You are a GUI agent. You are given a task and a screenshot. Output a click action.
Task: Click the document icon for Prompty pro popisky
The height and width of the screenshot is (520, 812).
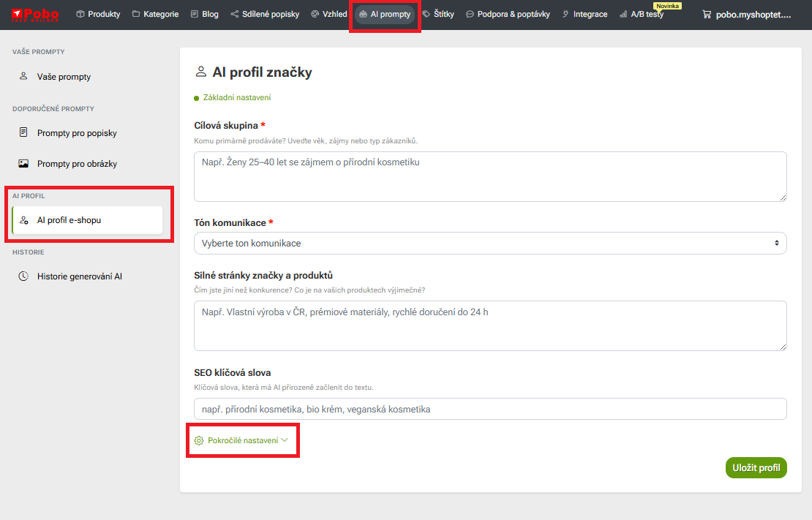23,133
